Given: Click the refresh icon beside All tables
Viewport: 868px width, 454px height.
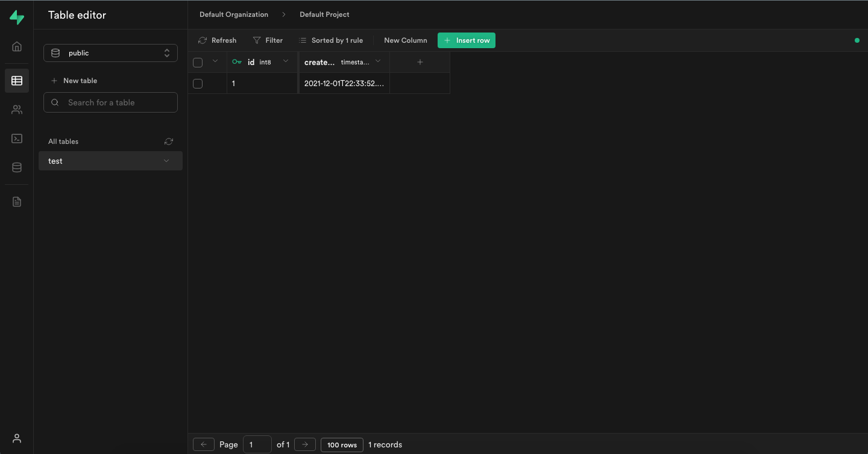Looking at the screenshot, I should point(169,141).
